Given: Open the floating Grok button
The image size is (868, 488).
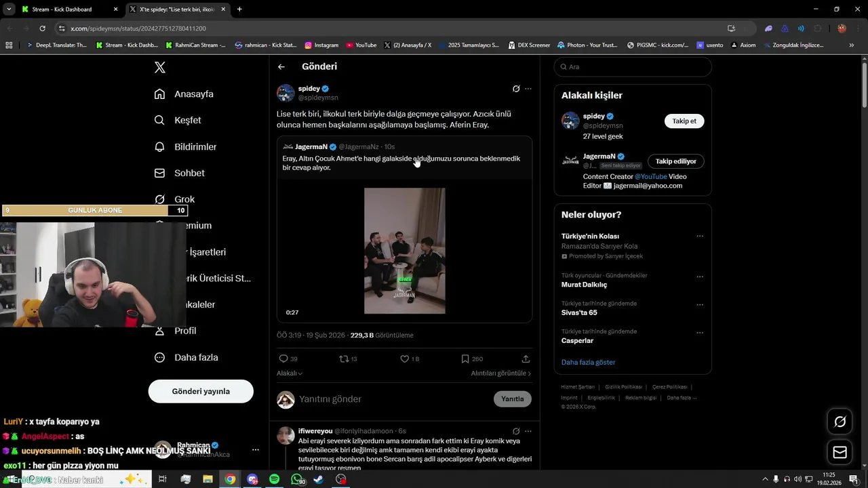Looking at the screenshot, I should (840, 422).
